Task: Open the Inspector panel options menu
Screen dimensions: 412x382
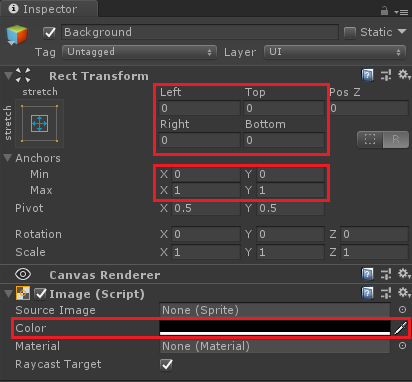Action: coord(401,12)
